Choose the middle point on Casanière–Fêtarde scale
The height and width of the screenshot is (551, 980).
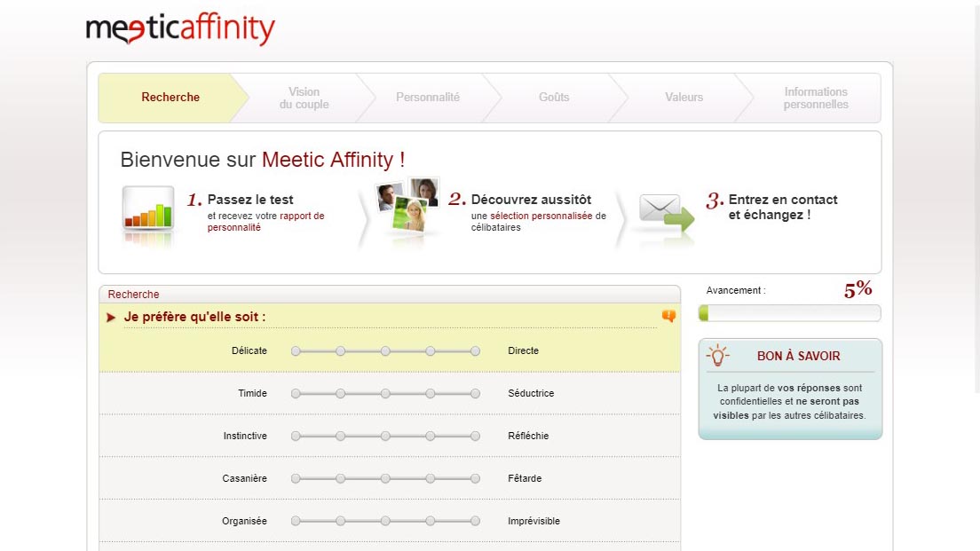click(385, 478)
